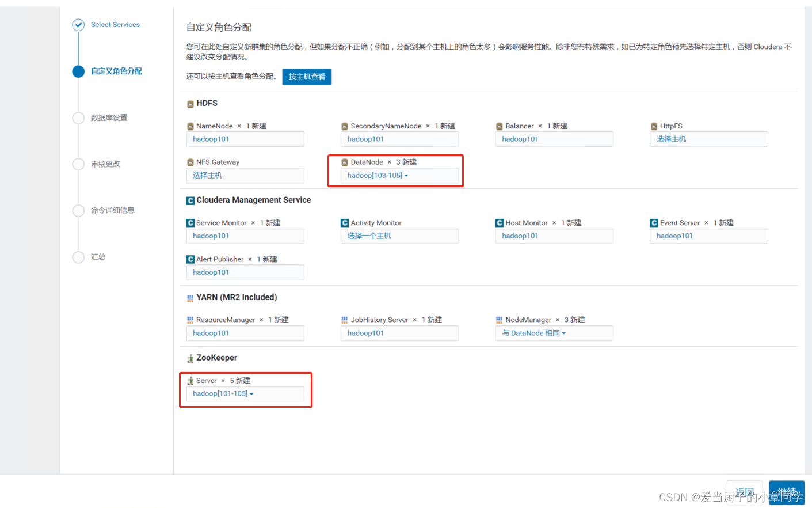Select the 自定义角色分配 wizard step
Viewport: 812px width, 508px height.
(x=116, y=71)
